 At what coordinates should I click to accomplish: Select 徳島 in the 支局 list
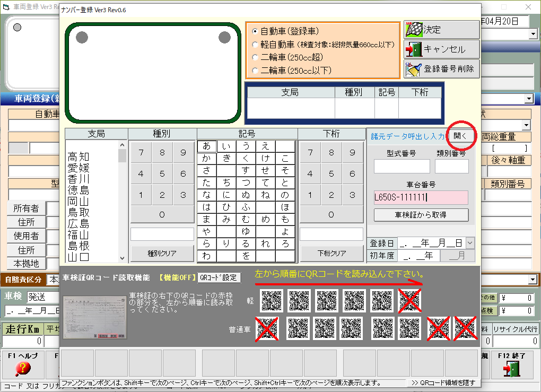pyautogui.click(x=78, y=190)
